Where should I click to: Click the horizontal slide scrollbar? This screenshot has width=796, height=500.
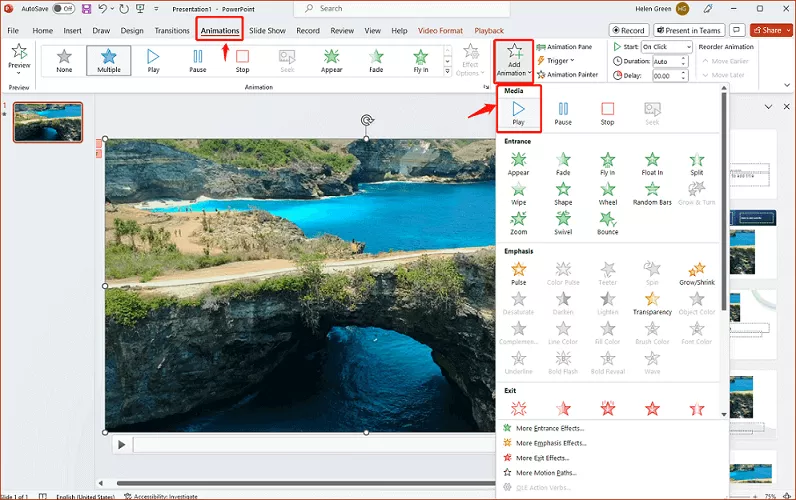point(306,483)
